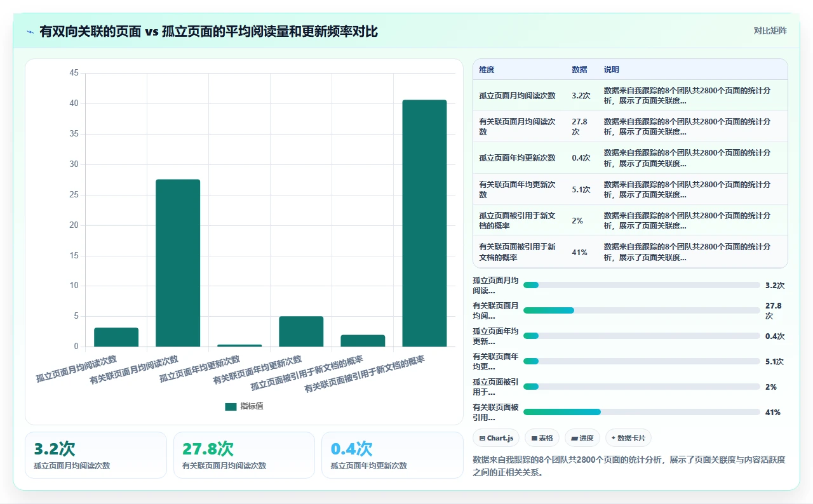Click the bar for 孤立页面被引用于新文档的概率

[363, 341]
